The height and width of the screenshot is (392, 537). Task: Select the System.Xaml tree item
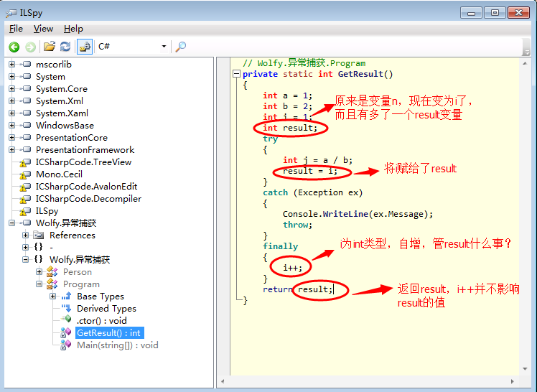coord(62,113)
